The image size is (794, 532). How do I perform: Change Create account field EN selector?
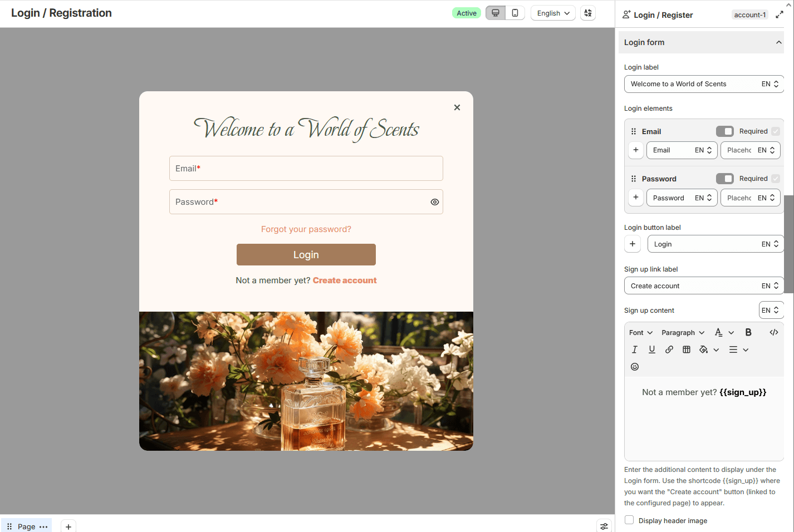coord(770,285)
